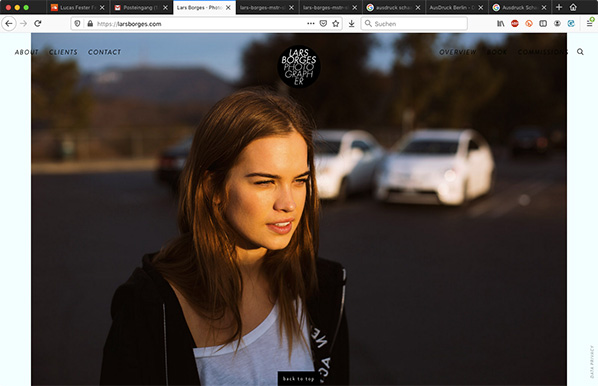Toggle the sidebar view icon
The height and width of the screenshot is (386, 598).
point(543,24)
